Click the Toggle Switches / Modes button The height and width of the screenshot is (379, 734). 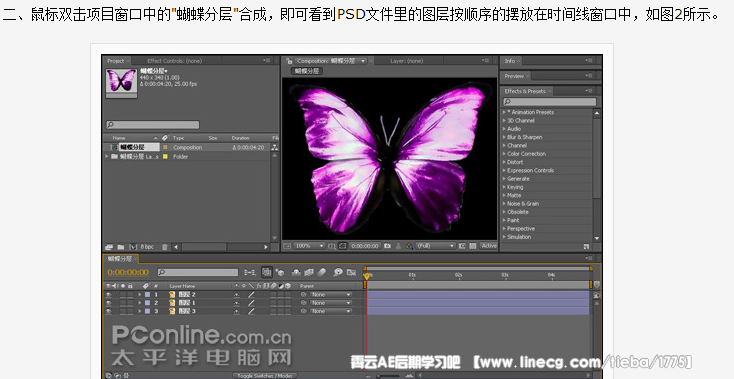(x=265, y=375)
